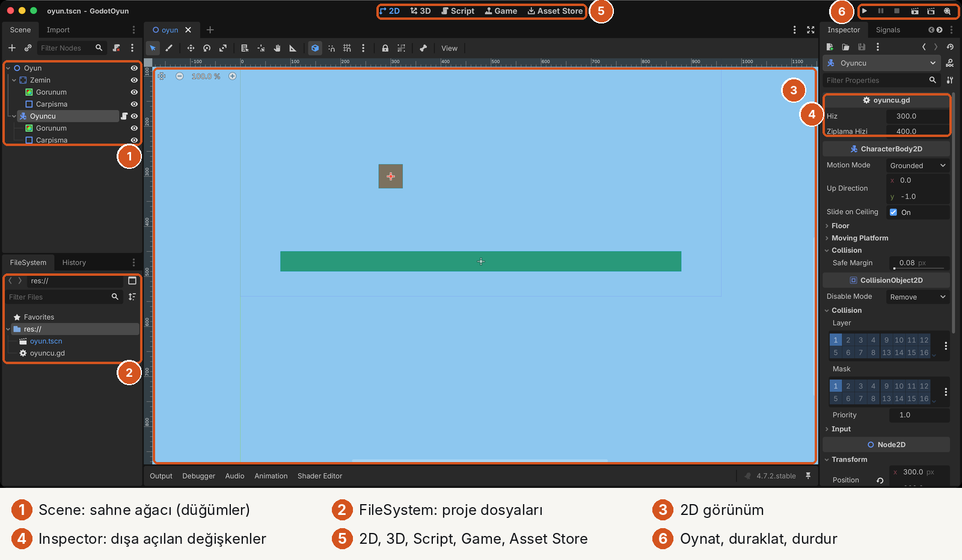Open the inspector object history icon
Viewport: 962px width, 560px height.
click(950, 47)
